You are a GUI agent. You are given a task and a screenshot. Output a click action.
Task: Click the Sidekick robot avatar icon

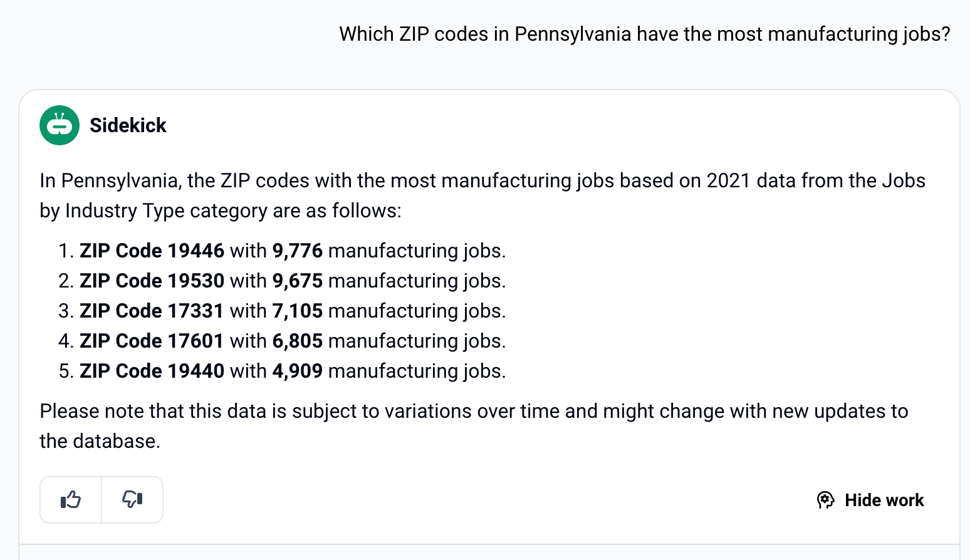pyautogui.click(x=60, y=125)
